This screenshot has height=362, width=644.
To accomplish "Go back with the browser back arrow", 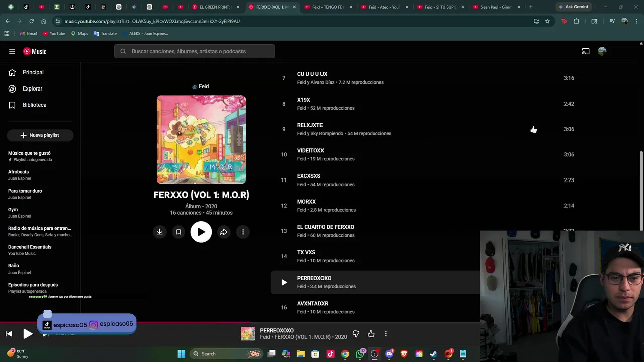I will pyautogui.click(x=7, y=21).
